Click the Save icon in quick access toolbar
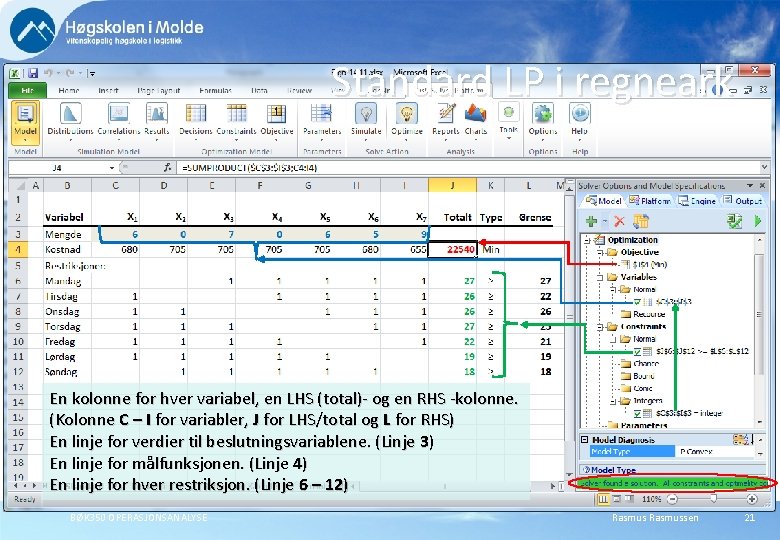This screenshot has width=780, height=540. [x=33, y=73]
